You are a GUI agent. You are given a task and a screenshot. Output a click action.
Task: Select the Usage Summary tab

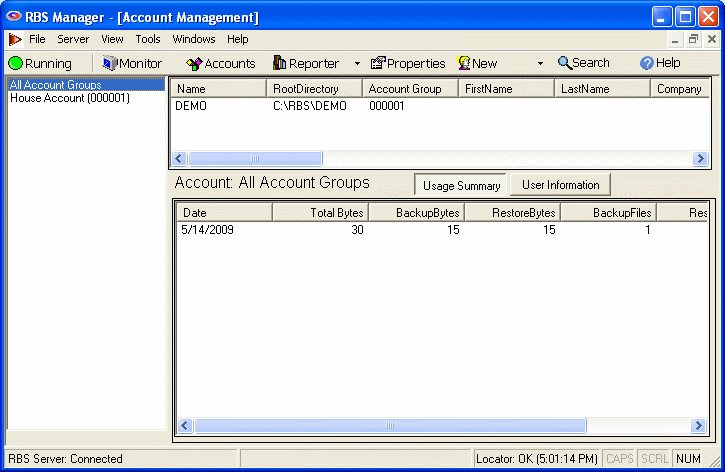(x=461, y=185)
